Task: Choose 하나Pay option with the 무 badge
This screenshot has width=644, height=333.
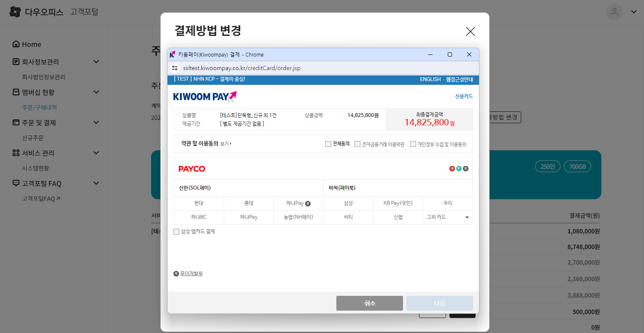Action: 298,203
